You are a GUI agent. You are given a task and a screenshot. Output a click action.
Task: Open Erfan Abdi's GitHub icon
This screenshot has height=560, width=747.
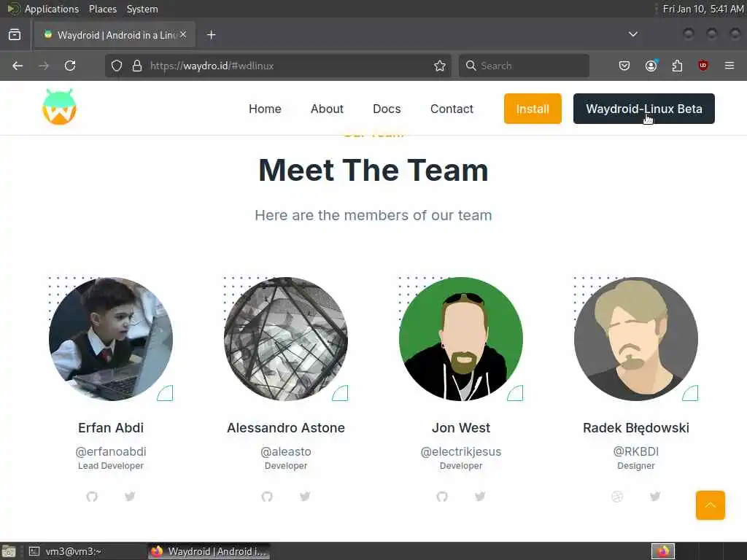[92, 497]
